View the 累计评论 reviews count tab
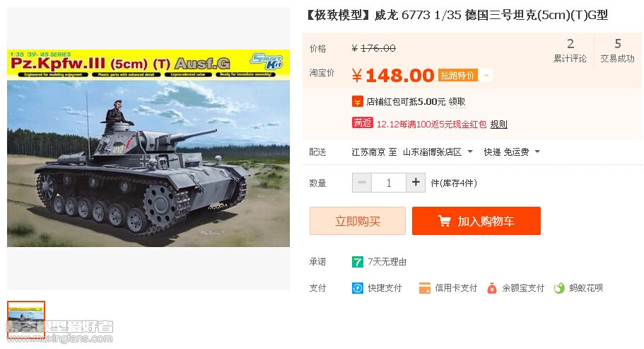The image size is (644, 349). (570, 51)
